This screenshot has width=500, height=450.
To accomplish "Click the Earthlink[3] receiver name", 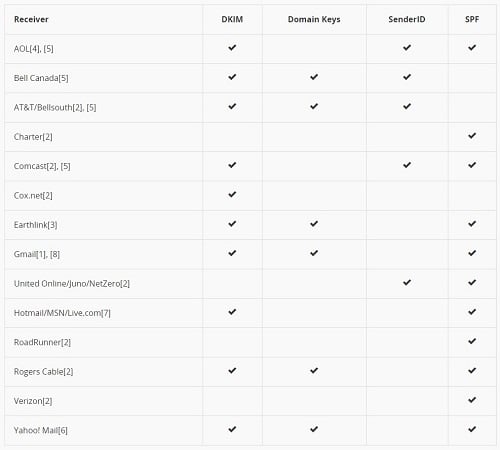I will [36, 225].
